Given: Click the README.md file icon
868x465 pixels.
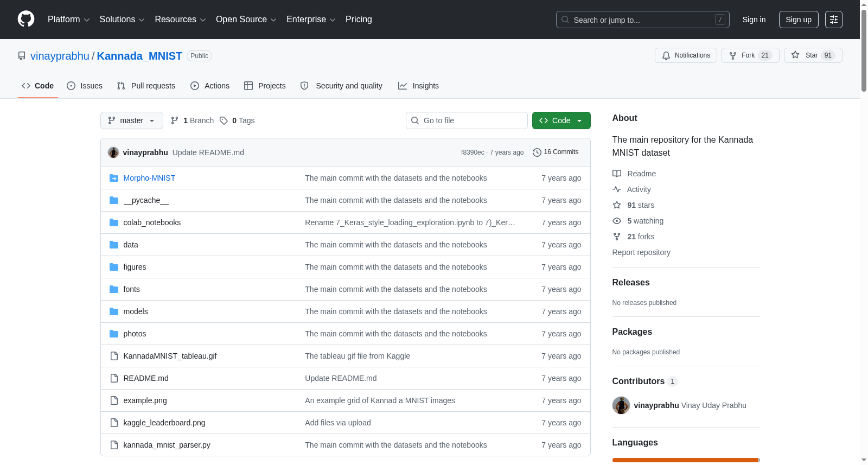Looking at the screenshot, I should [114, 378].
